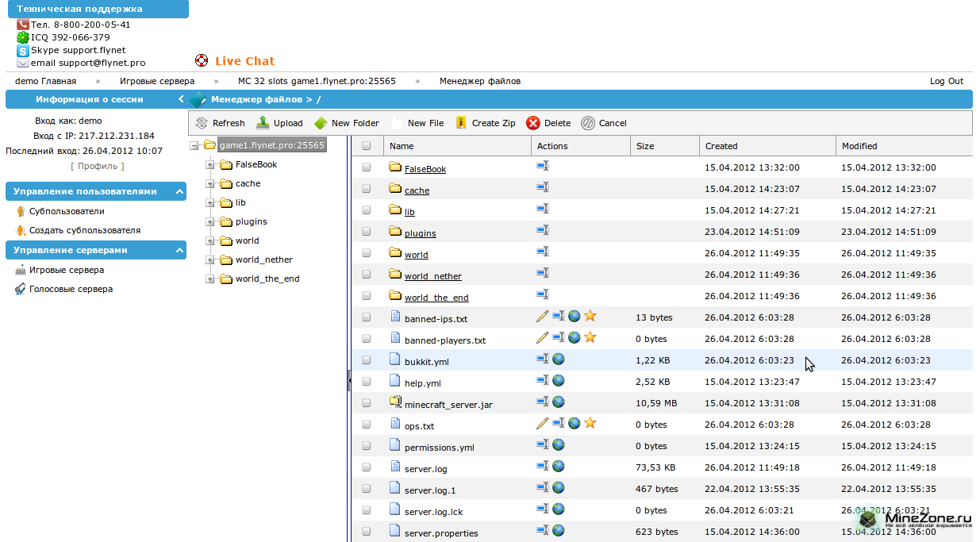Click the rename icon for FalseBook folder
This screenshot has height=542, width=980.
pyautogui.click(x=543, y=166)
